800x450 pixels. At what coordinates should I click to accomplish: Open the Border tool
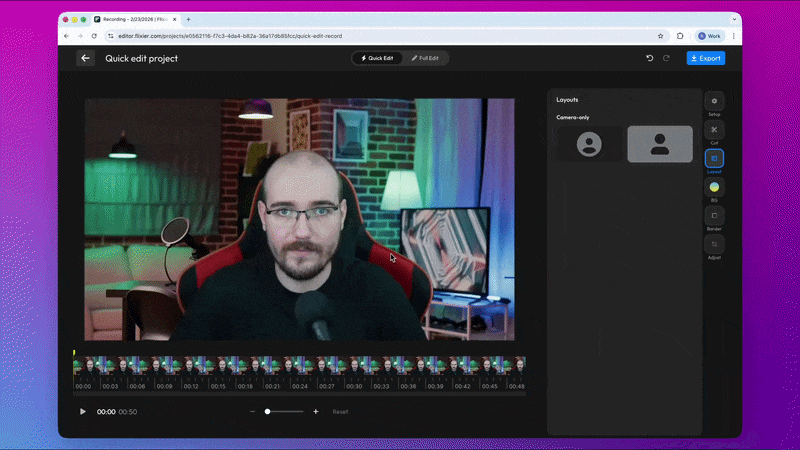tap(714, 215)
